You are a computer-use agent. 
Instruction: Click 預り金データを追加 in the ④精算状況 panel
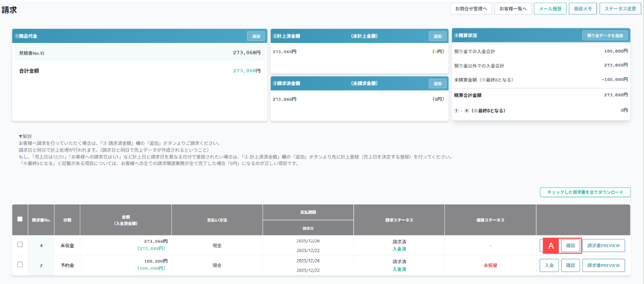[x=605, y=36]
